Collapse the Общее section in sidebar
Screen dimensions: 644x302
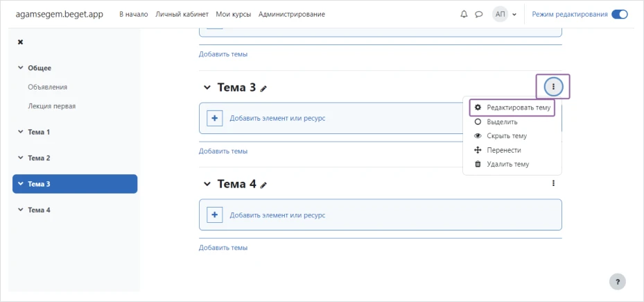click(21, 68)
